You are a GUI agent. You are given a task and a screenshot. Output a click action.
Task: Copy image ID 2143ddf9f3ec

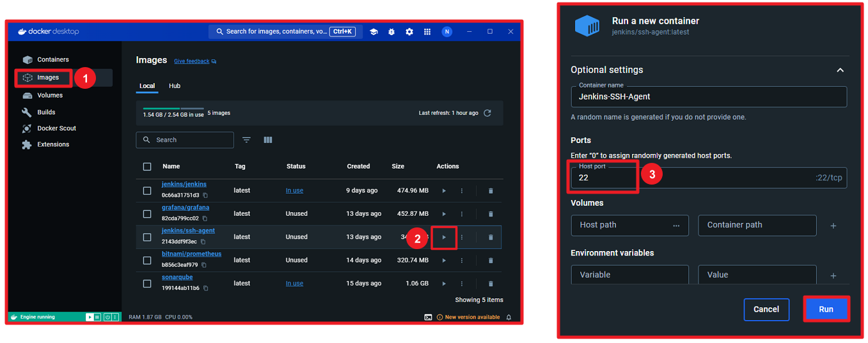[203, 242]
